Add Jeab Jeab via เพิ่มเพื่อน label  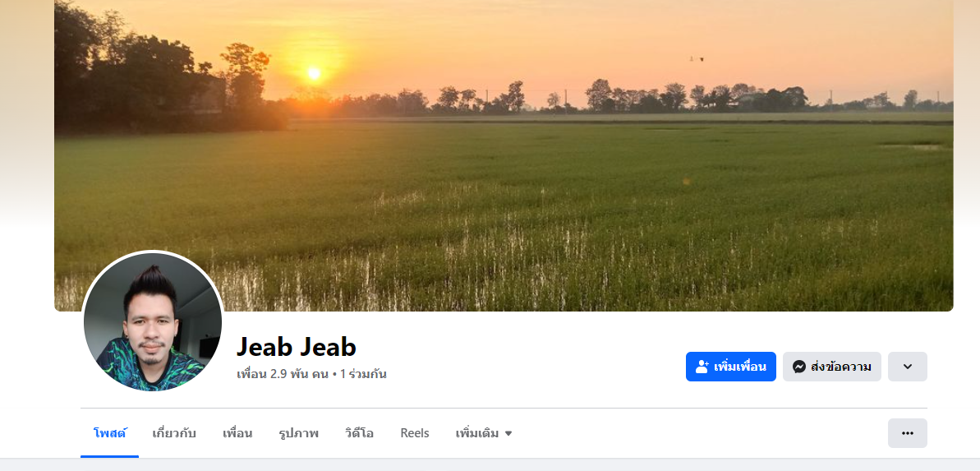(x=740, y=367)
